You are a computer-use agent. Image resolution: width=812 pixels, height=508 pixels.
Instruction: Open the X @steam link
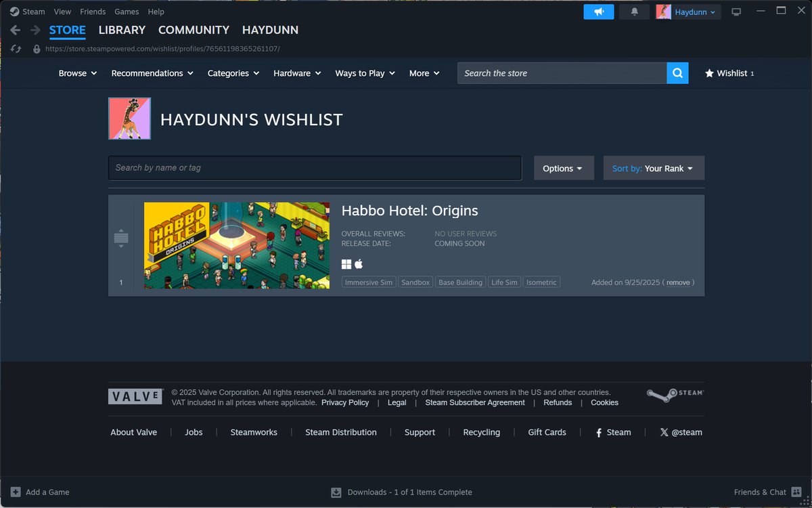coord(681,432)
